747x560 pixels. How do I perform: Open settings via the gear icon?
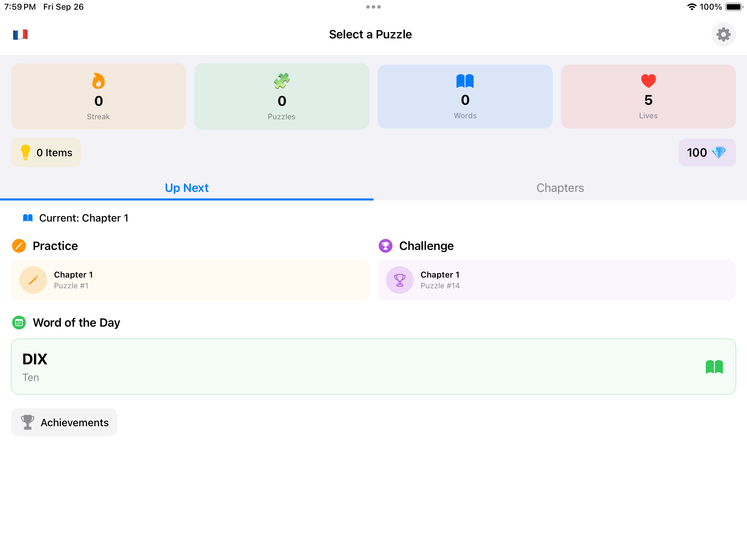[723, 35]
